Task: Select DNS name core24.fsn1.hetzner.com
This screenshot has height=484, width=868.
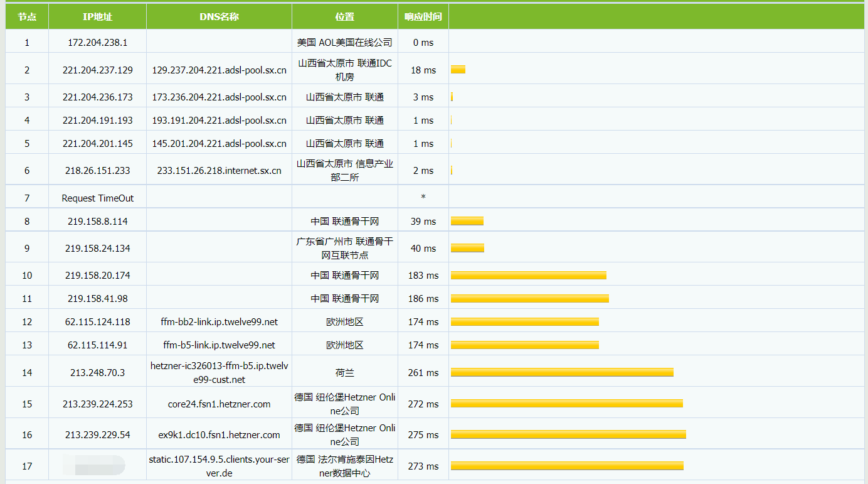Action: click(219, 404)
